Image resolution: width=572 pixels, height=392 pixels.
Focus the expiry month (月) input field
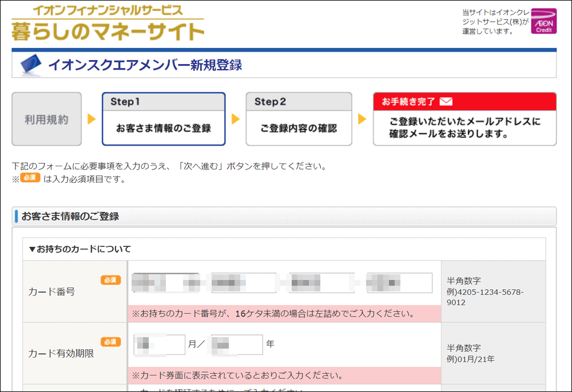click(160, 345)
